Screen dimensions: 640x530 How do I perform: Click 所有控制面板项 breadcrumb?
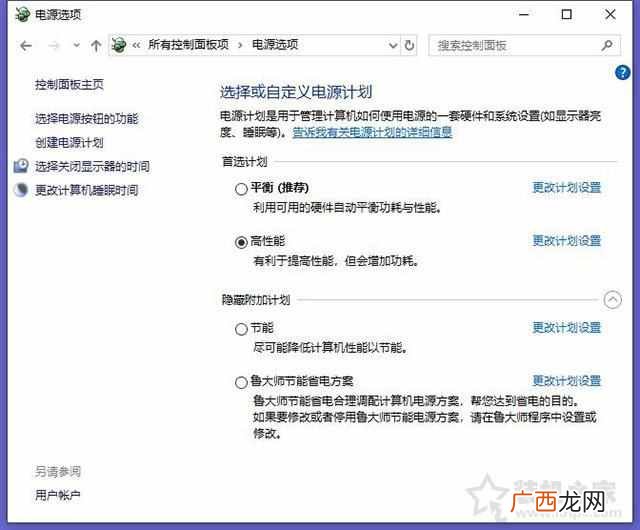[188, 45]
